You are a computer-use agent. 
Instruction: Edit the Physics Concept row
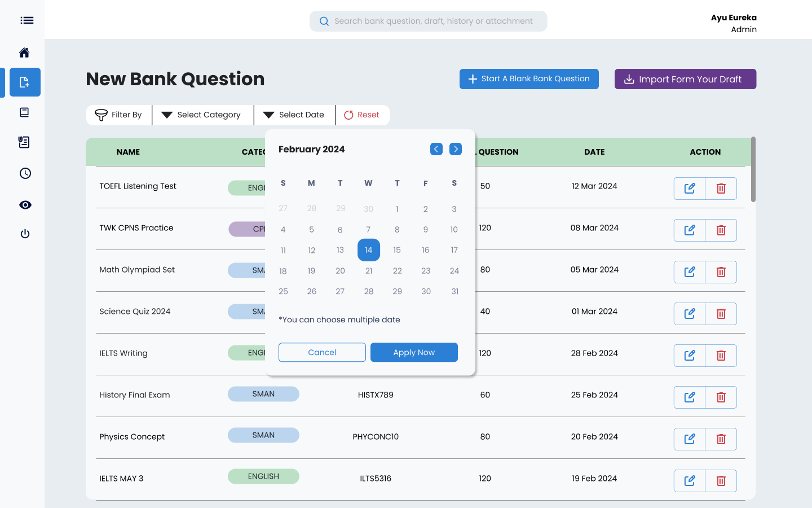[690, 439]
